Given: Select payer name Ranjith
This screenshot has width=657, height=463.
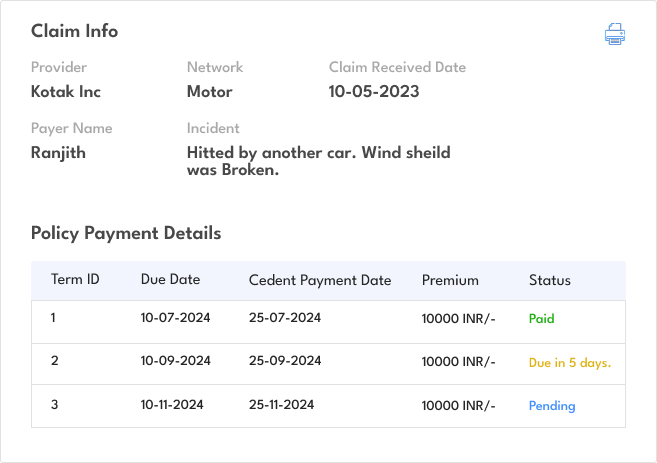Looking at the screenshot, I should [x=58, y=153].
